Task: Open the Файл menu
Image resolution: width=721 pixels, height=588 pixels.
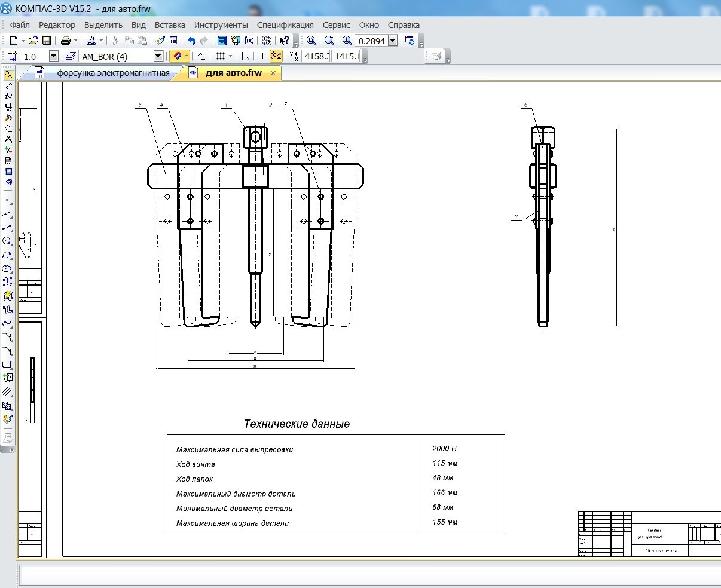Action: tap(20, 25)
